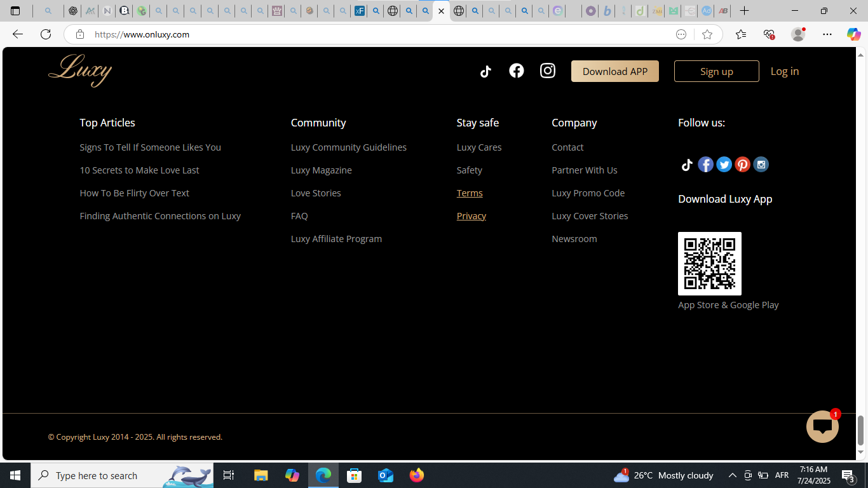Screen dimensions: 868x488
Task: Open tab actions menu icon
Action: [15, 11]
